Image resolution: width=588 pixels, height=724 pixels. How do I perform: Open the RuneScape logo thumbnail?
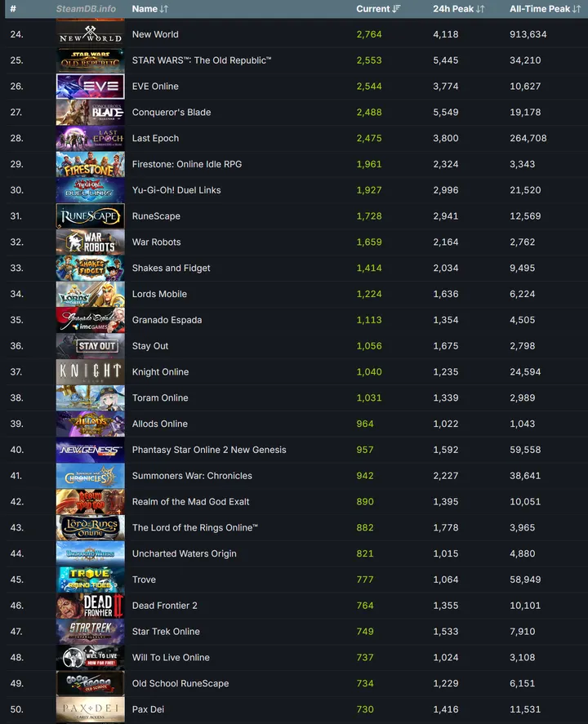(91, 216)
